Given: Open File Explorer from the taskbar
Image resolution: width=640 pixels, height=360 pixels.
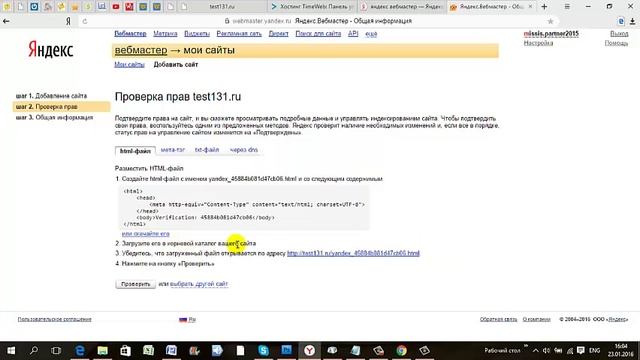Looking at the screenshot, I should [102, 350].
